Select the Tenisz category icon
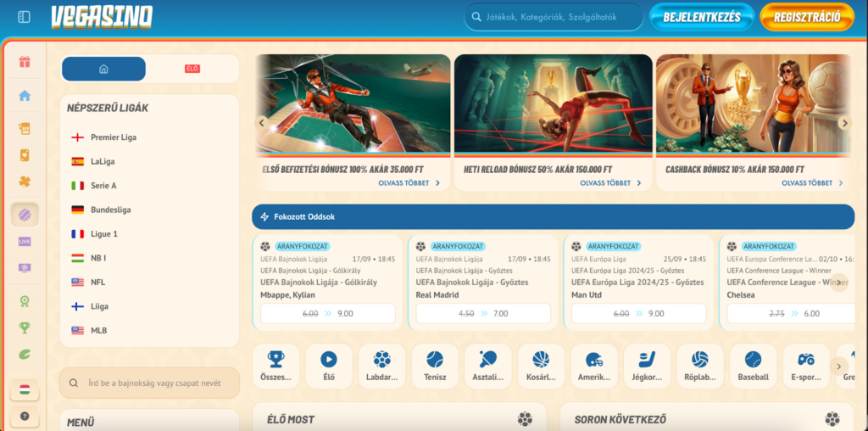 pyautogui.click(x=435, y=367)
